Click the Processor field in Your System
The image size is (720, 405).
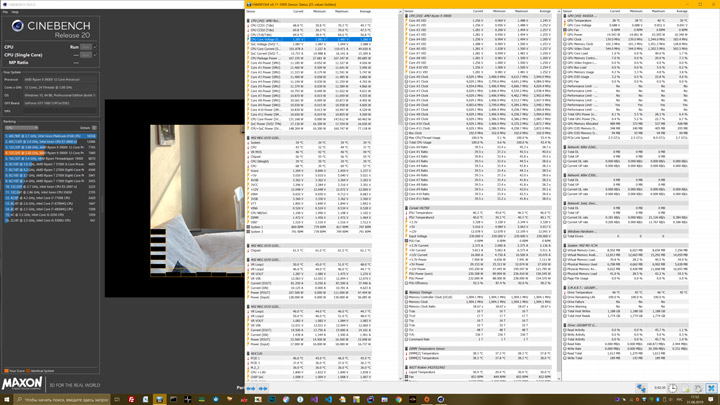pyautogui.click(x=60, y=79)
